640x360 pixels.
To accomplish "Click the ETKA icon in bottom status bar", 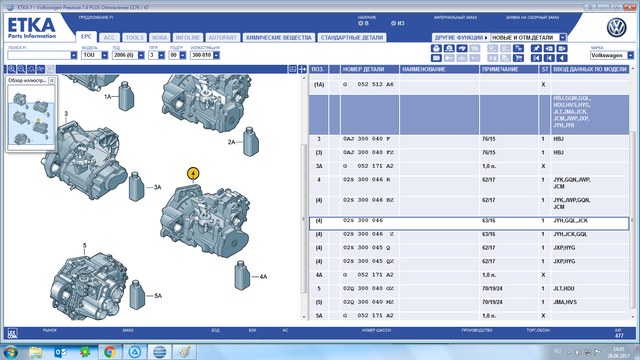I will pyautogui.click(x=13, y=333).
